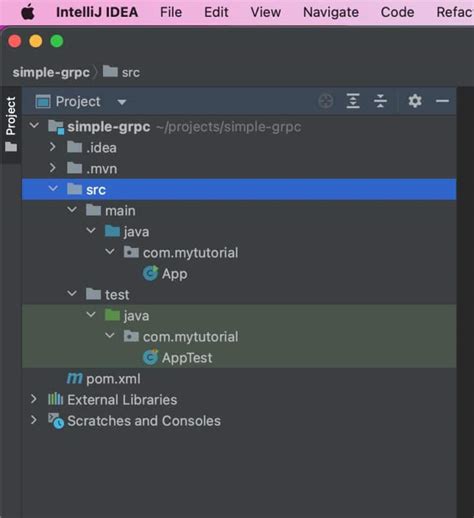This screenshot has height=518, width=474.
Task: Click the Collapse All toolbar icon
Action: coord(380,101)
